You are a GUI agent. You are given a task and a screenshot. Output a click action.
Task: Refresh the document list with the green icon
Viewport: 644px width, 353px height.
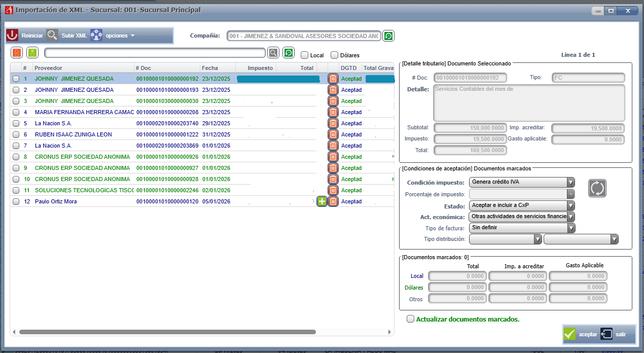(x=289, y=53)
